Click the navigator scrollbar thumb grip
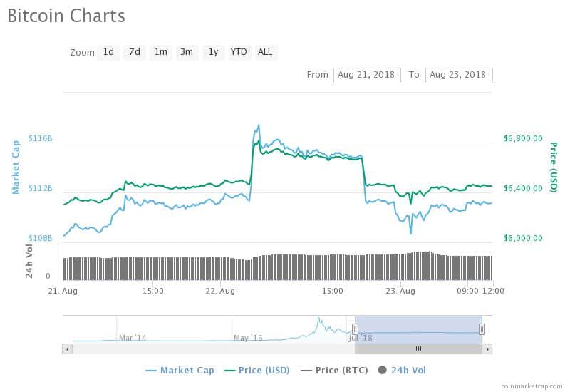Screen dimensions: 570x392 [x=419, y=349]
